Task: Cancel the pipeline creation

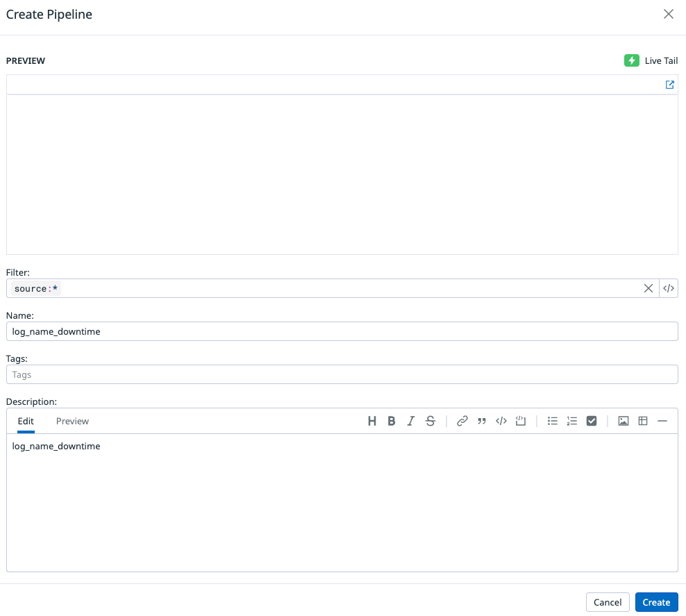Action: pos(608,602)
